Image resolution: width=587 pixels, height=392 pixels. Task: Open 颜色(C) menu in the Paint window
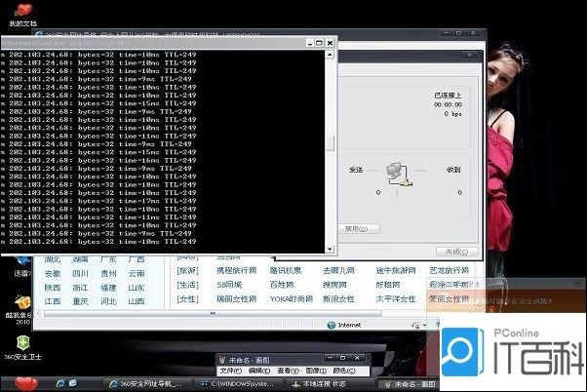[x=344, y=371]
